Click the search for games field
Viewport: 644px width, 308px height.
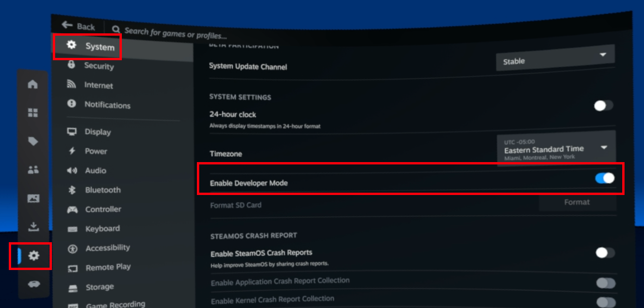click(176, 33)
